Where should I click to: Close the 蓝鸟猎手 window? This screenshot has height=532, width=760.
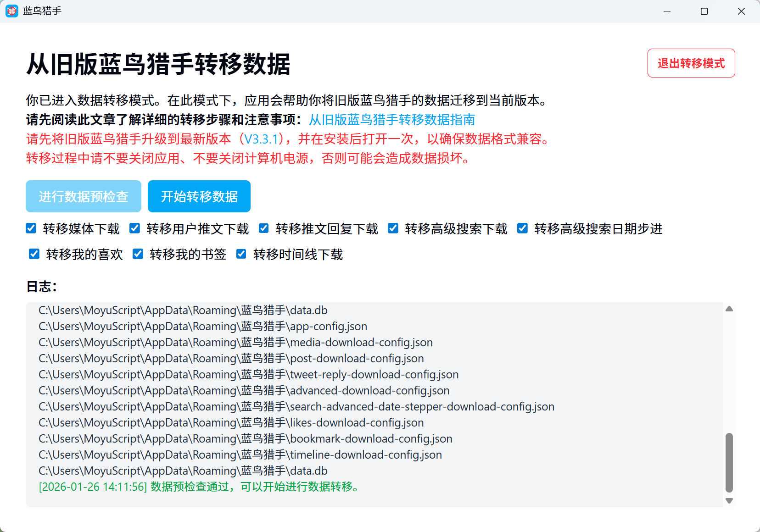coord(741,11)
